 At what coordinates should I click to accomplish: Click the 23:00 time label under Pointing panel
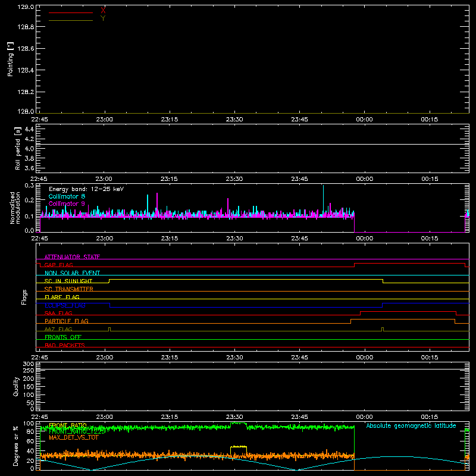point(105,120)
